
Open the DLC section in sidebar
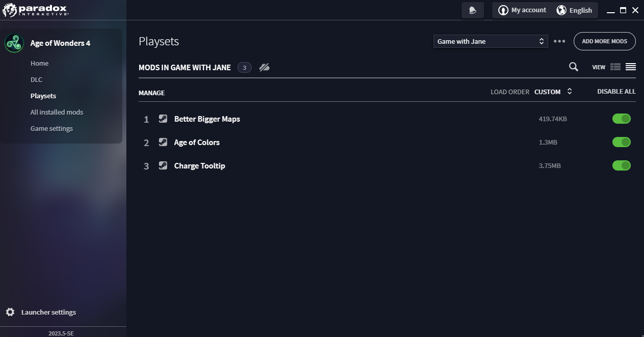[x=36, y=79]
